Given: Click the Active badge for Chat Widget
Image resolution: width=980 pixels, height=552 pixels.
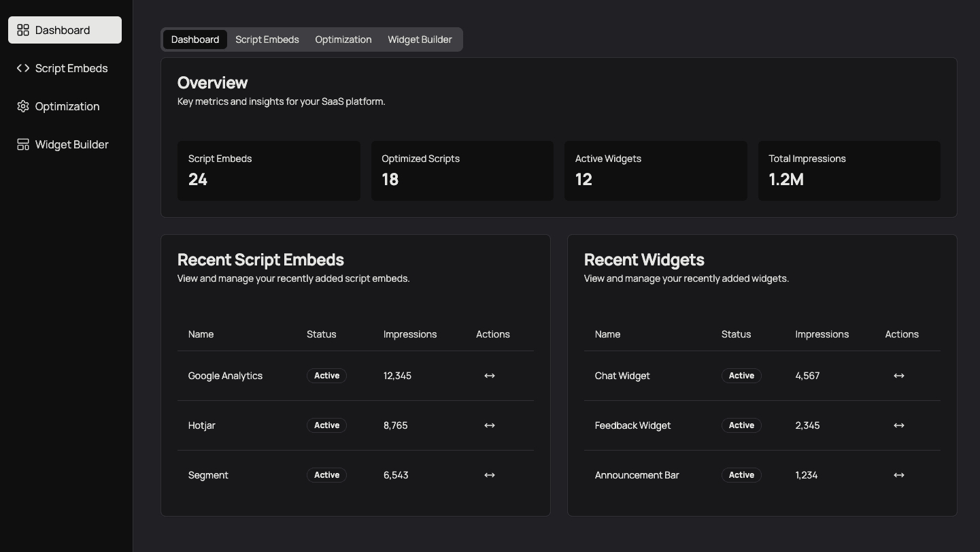Looking at the screenshot, I should tap(741, 376).
